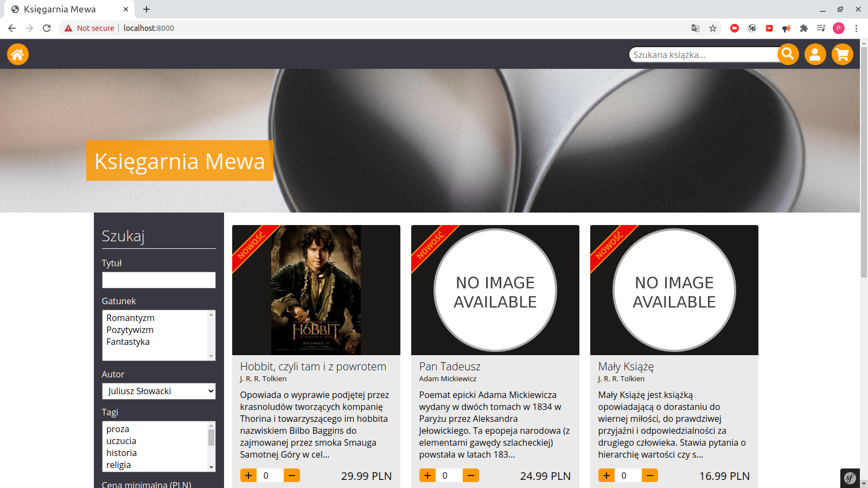Screen dimensions: 868x488
Task: Open the user account icon
Action: (x=815, y=54)
